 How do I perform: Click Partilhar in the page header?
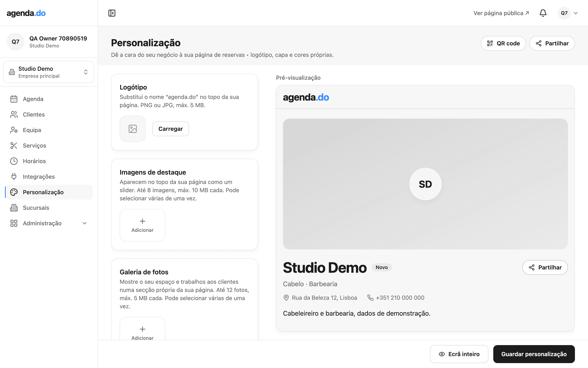pyautogui.click(x=552, y=43)
